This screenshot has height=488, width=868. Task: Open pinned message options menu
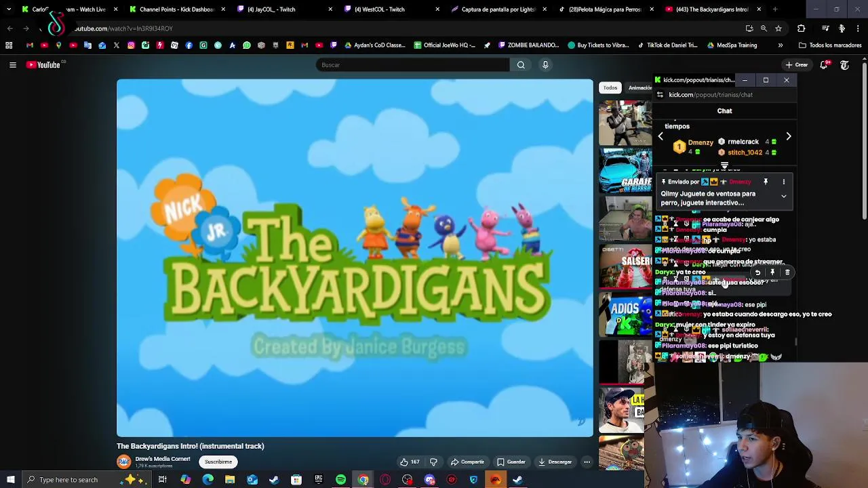pyautogui.click(x=783, y=182)
